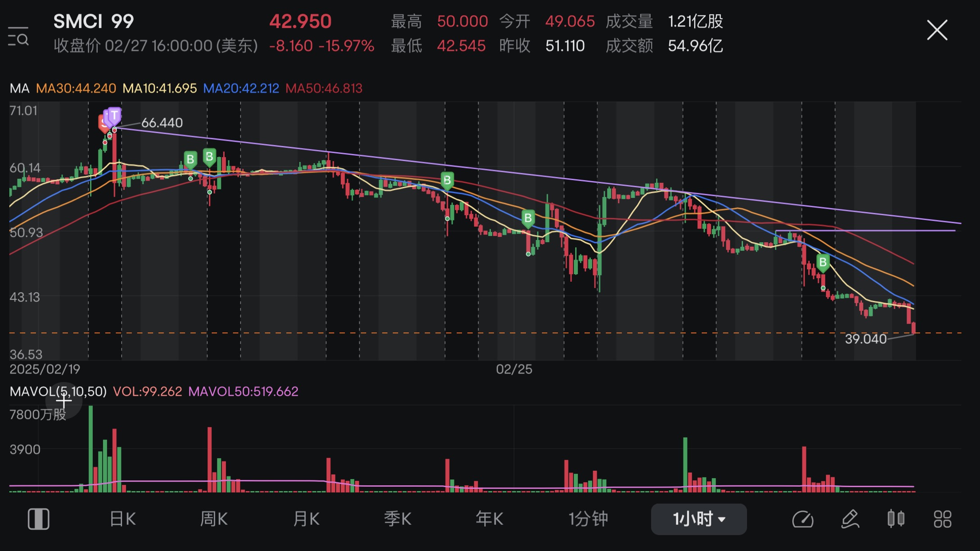Select the pencil drawing tool
Screen dimensions: 980x551
coord(850,519)
